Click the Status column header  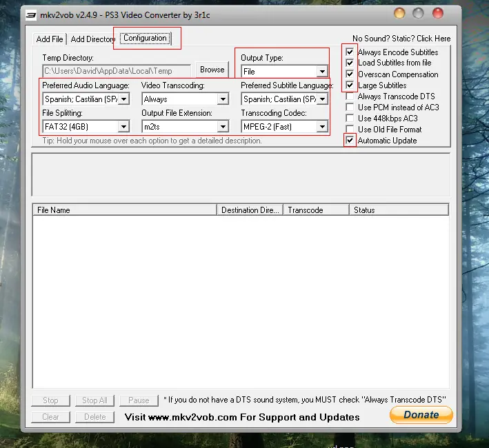point(399,210)
